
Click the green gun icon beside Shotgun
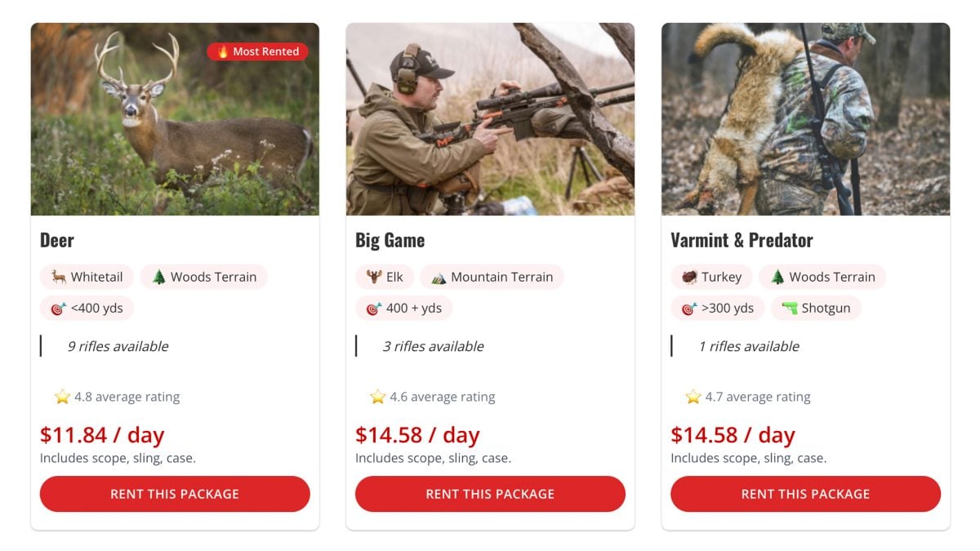[790, 308]
